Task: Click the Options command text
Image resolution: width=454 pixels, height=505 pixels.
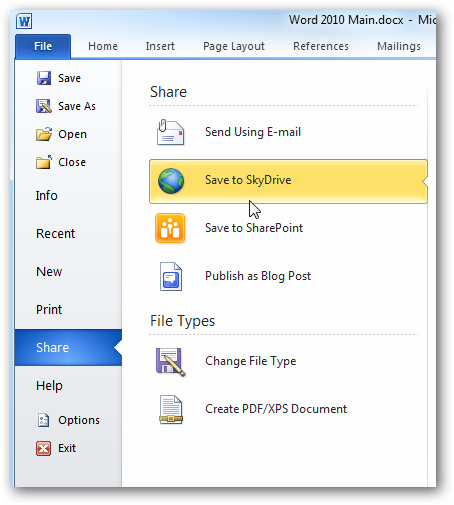Action: tap(79, 420)
